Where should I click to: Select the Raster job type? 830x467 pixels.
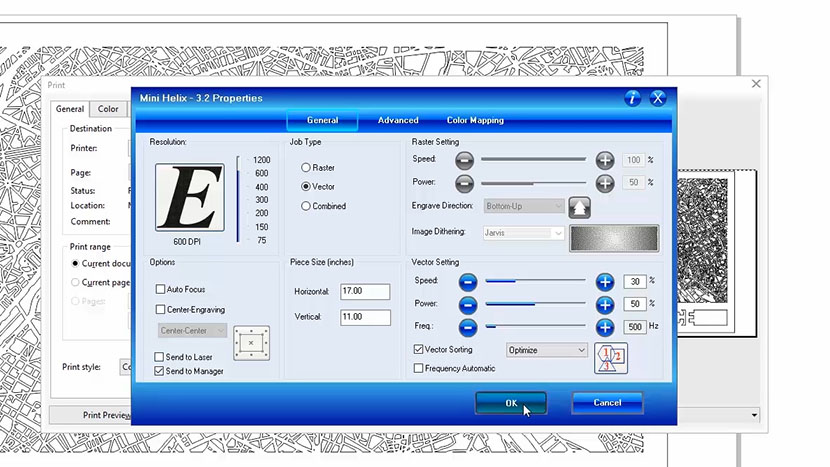click(x=306, y=168)
